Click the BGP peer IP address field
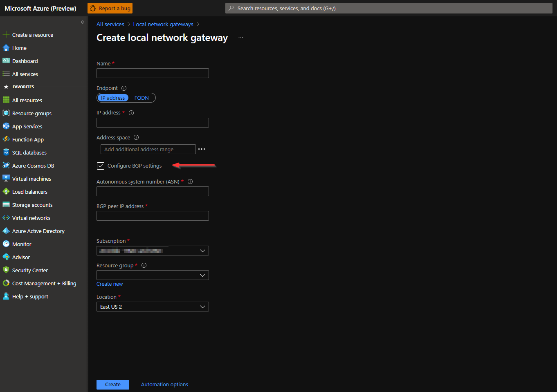The height and width of the screenshot is (392, 557). [x=153, y=216]
